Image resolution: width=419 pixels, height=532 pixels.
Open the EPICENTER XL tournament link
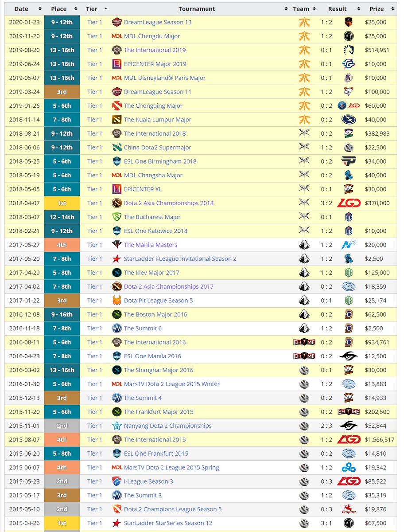click(x=143, y=189)
